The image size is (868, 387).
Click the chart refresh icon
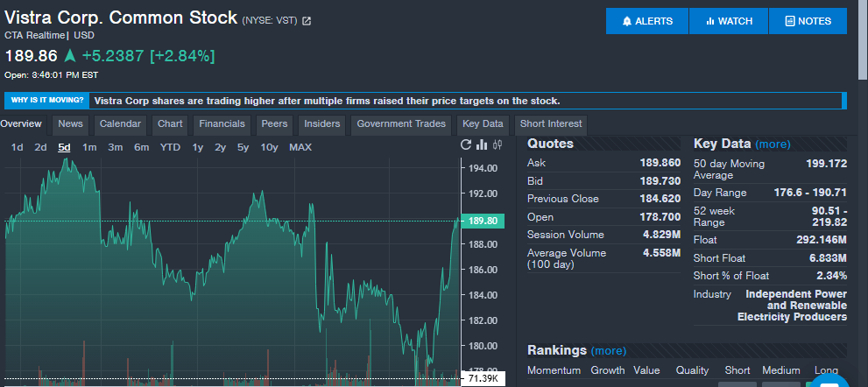(x=467, y=144)
